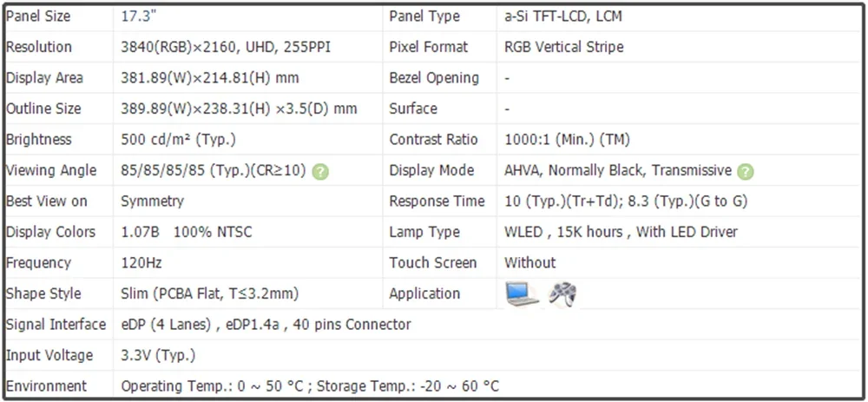Select the Panel Size label cell
The image size is (868, 402).
click(x=39, y=16)
